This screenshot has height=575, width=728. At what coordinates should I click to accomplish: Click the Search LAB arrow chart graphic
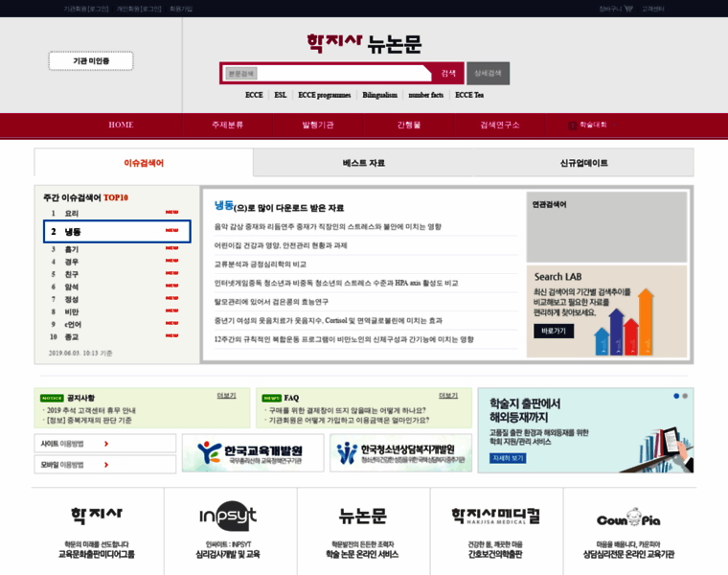click(625, 322)
